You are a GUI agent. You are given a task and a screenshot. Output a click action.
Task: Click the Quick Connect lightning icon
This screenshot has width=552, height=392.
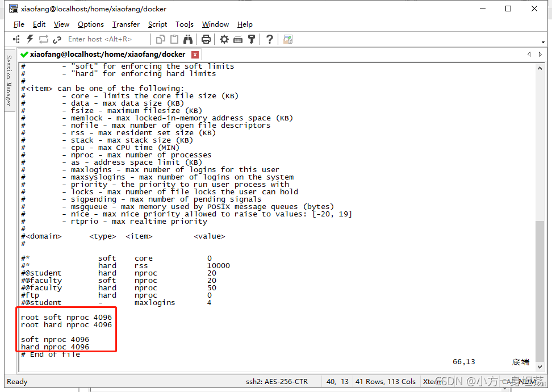coord(30,39)
